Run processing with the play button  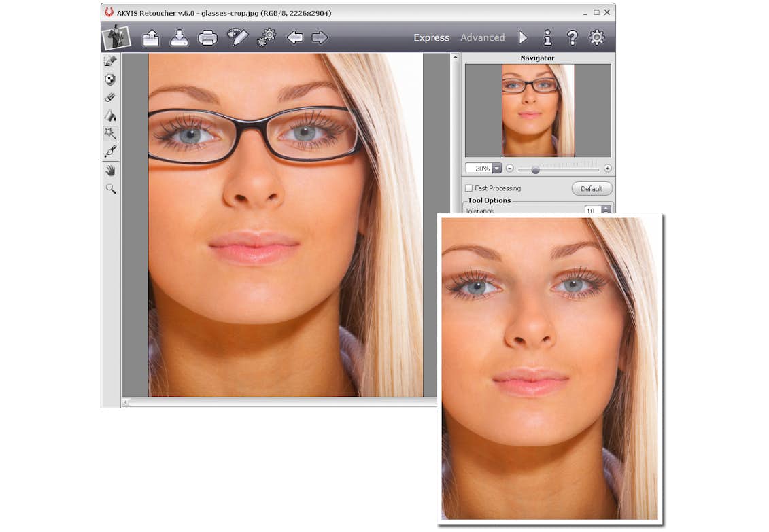click(x=522, y=37)
